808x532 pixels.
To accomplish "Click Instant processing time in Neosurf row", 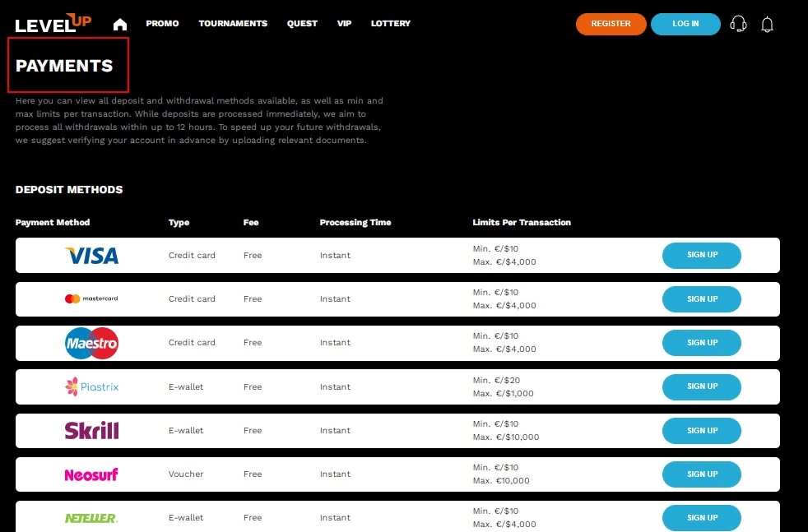I will click(335, 474).
